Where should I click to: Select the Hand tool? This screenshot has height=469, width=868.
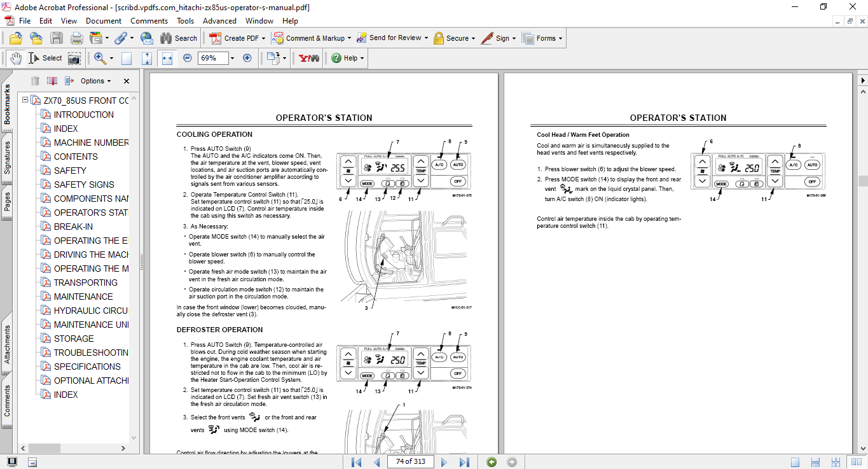tap(16, 58)
